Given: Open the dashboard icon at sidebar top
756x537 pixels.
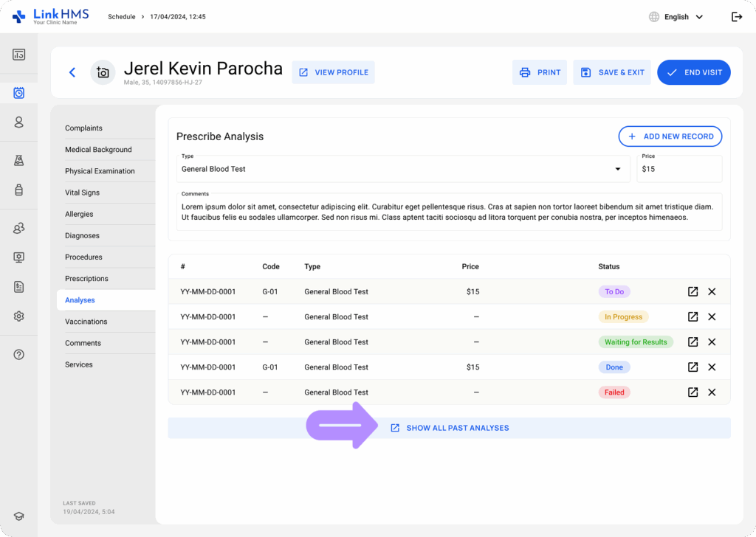Looking at the screenshot, I should 19,55.
